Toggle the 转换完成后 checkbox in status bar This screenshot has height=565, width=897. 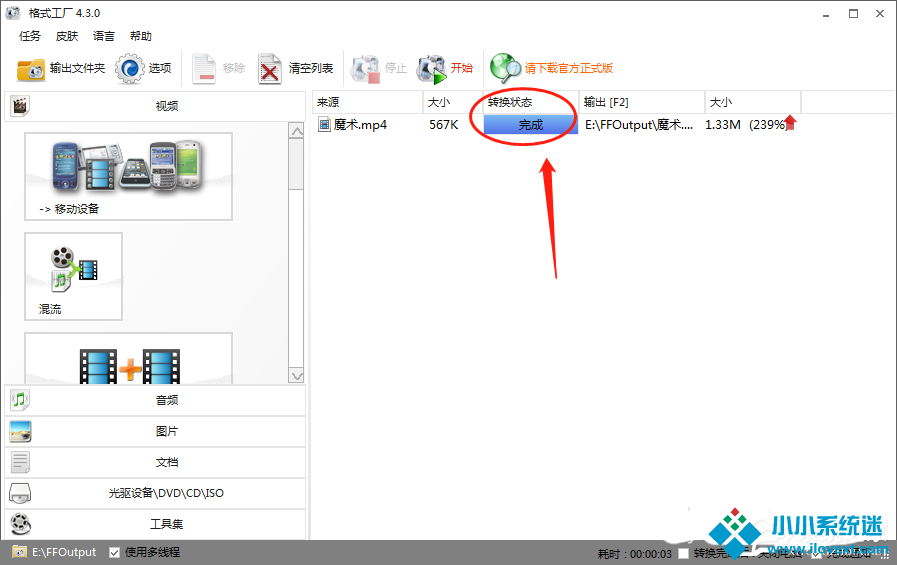coord(683,553)
